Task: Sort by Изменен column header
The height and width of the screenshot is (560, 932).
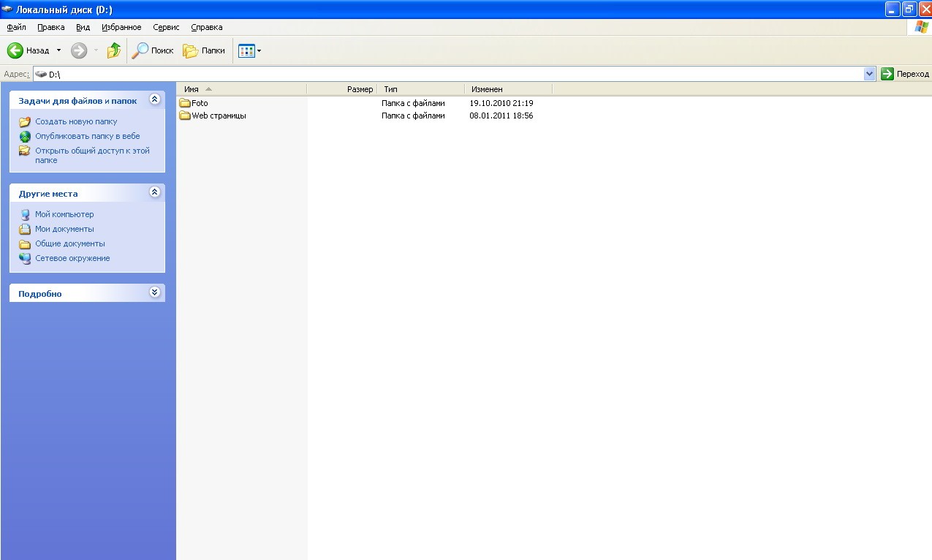Action: coord(509,89)
